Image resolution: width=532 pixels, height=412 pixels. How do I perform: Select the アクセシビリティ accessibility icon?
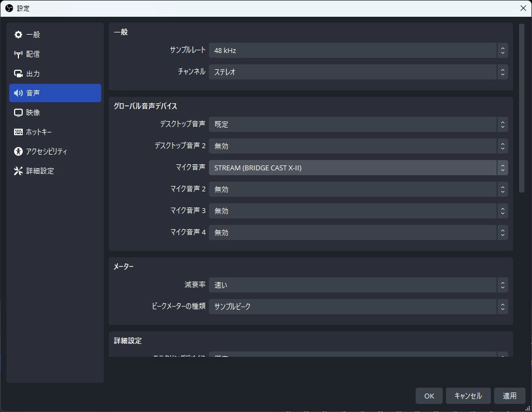point(18,151)
